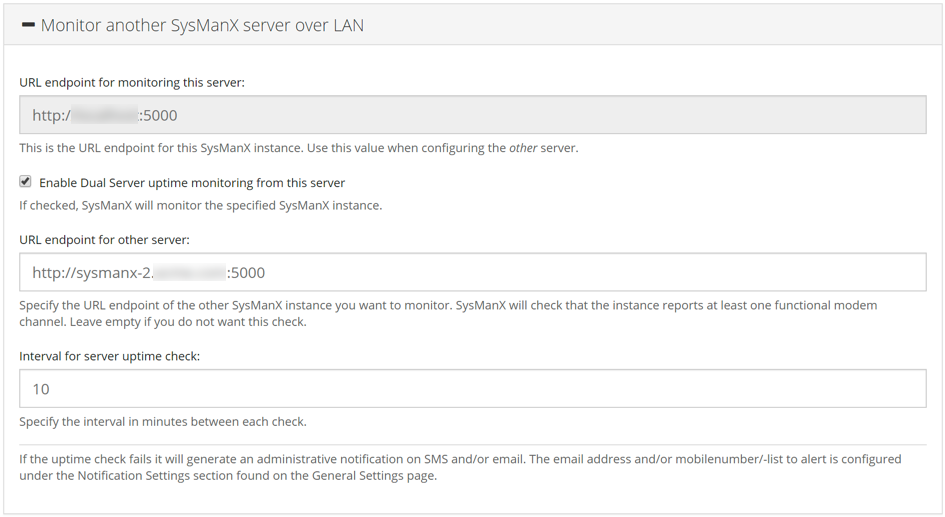Collapse the Monitor another SysManX server section
The image size is (945, 517).
point(28,25)
